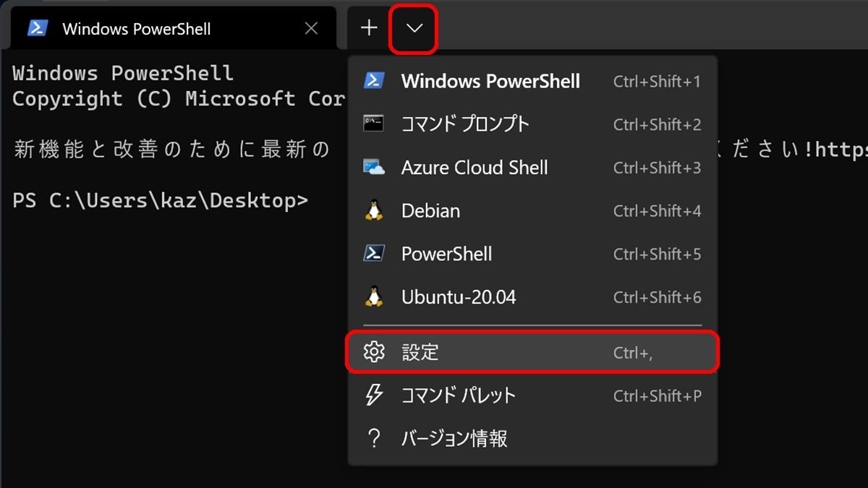Click the PS C:\Users\kaz\Desktop> prompt
The height and width of the screenshot is (488, 868).
click(161, 200)
